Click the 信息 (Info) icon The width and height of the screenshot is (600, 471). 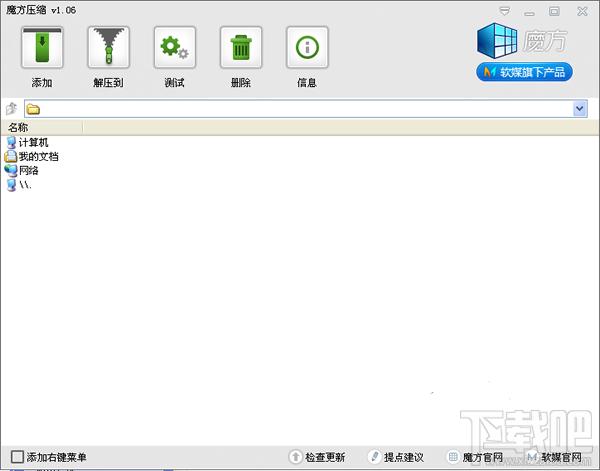307,47
